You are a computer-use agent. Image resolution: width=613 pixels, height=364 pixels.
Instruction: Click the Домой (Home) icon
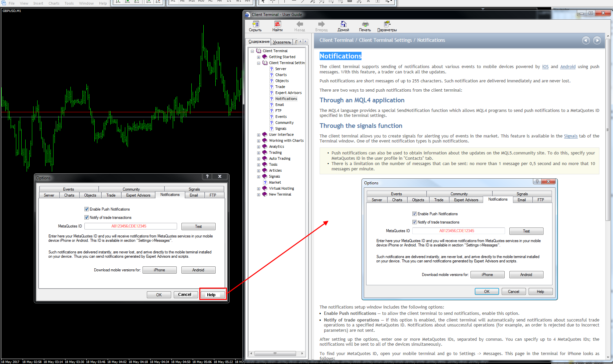coord(343,24)
